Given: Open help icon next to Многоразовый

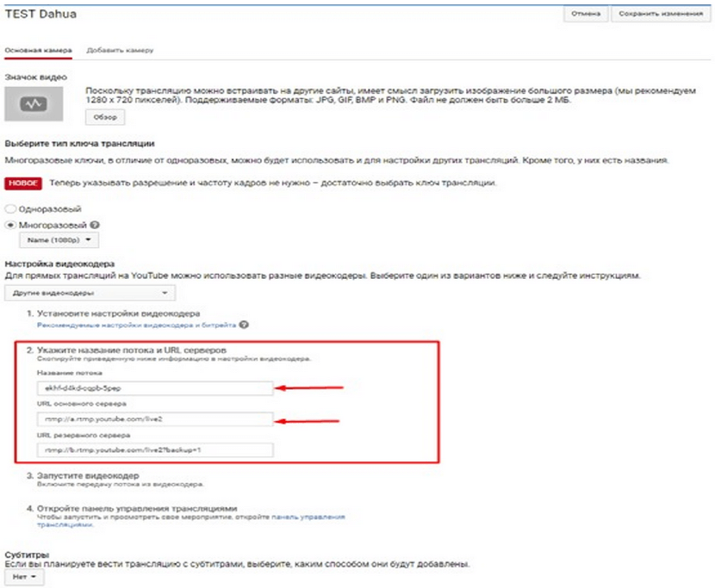Looking at the screenshot, I should click(x=95, y=225).
